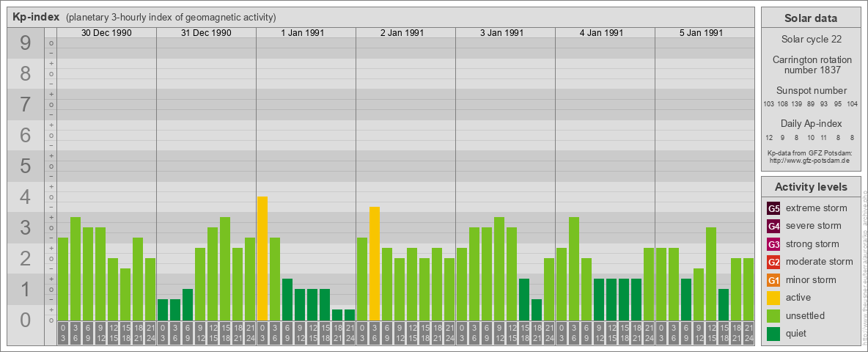Click the 31 Dec 1990 0-3h quiet bar
Image resolution: width=868 pixels, height=352 pixels.
(163, 310)
